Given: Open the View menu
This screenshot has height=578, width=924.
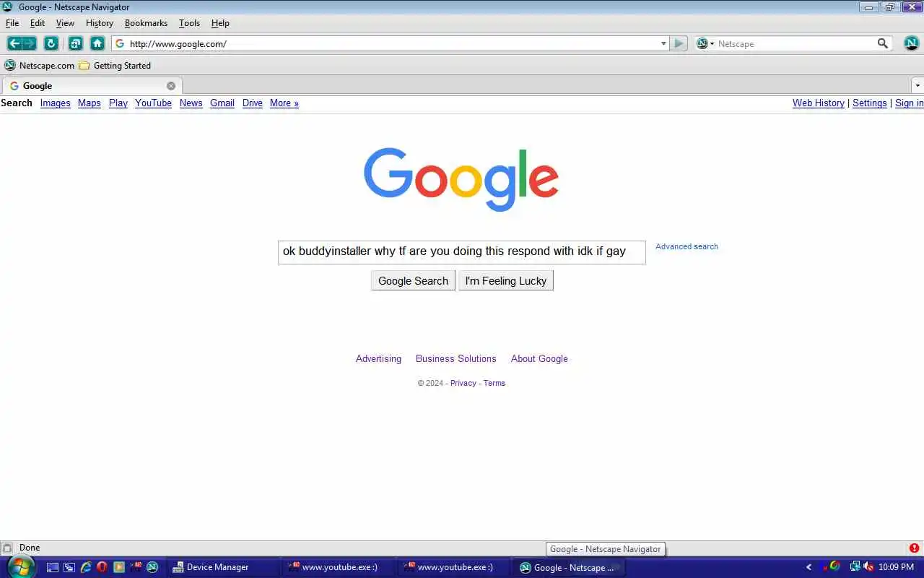Looking at the screenshot, I should click(65, 23).
